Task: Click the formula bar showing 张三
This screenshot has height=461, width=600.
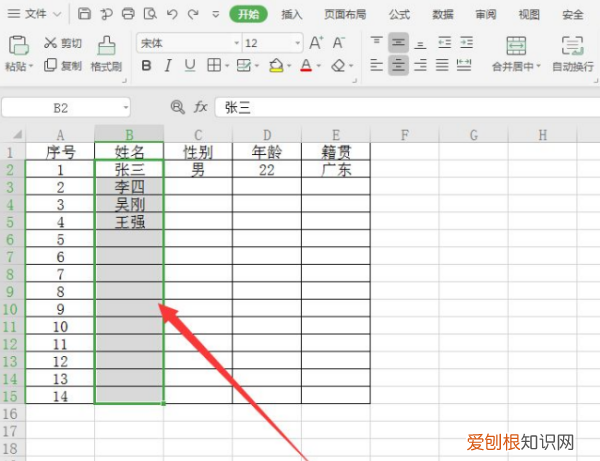Action: 407,108
